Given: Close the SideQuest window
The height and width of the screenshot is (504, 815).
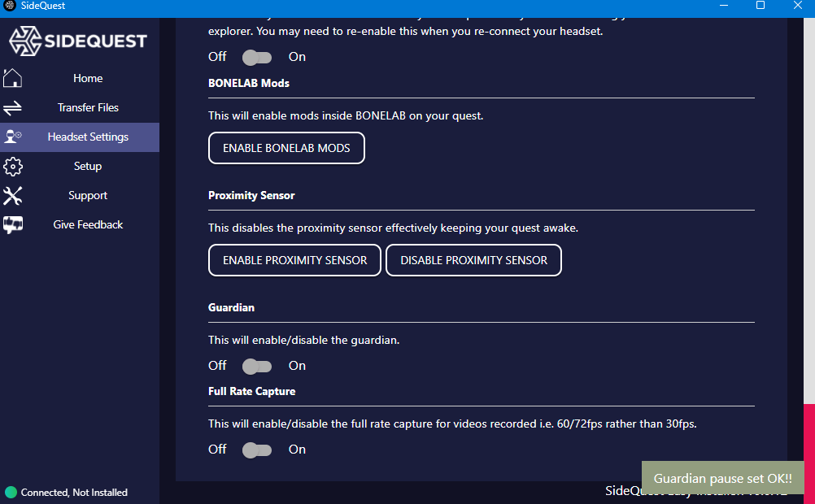Looking at the screenshot, I should (x=797, y=6).
